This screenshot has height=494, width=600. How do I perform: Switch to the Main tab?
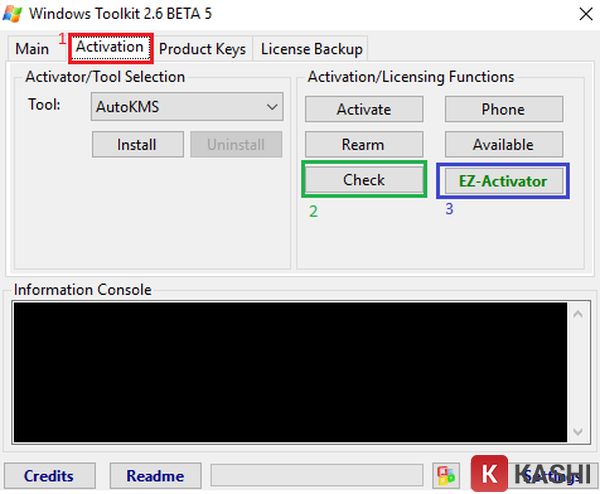click(x=32, y=49)
